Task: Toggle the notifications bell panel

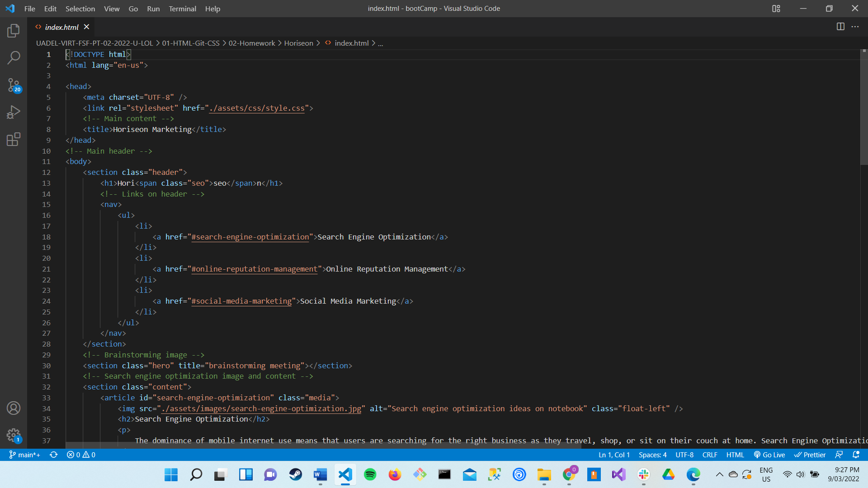Action: pos(857,455)
